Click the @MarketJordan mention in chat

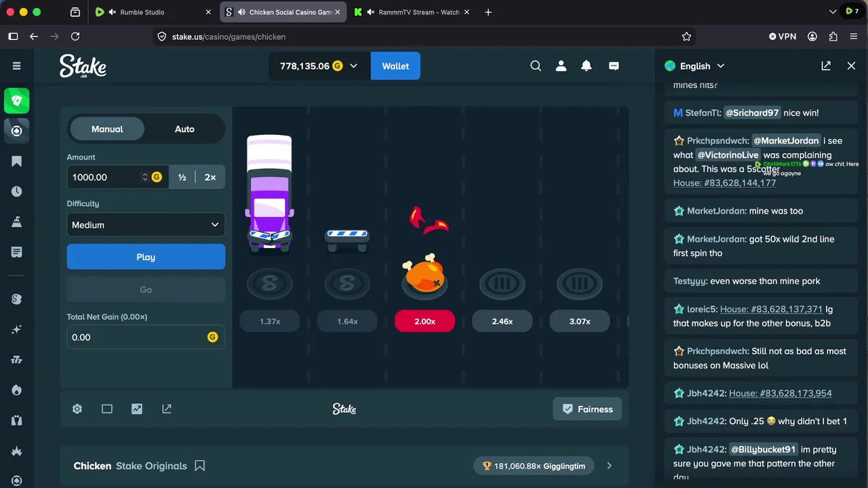[x=787, y=141]
